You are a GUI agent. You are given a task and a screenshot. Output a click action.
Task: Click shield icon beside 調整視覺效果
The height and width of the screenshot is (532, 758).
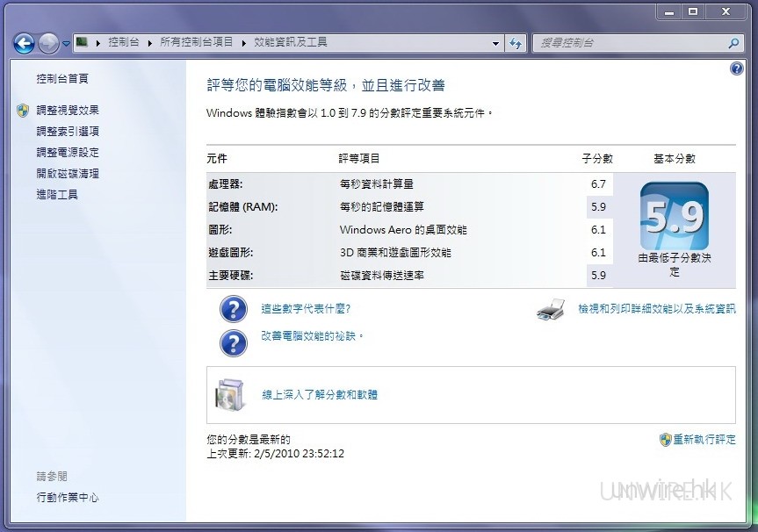[x=23, y=111]
